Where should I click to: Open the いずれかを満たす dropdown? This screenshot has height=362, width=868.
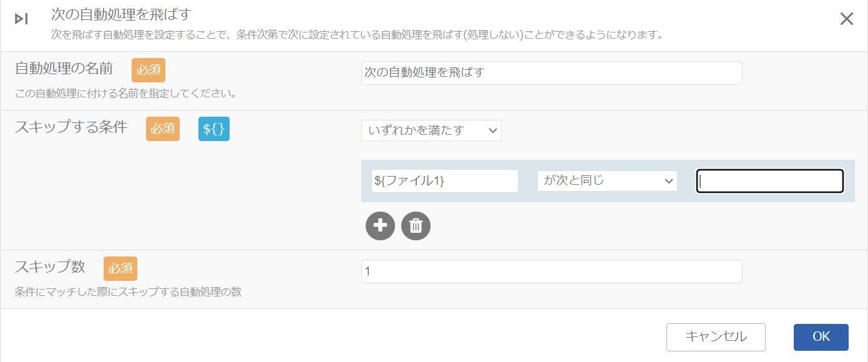[431, 130]
